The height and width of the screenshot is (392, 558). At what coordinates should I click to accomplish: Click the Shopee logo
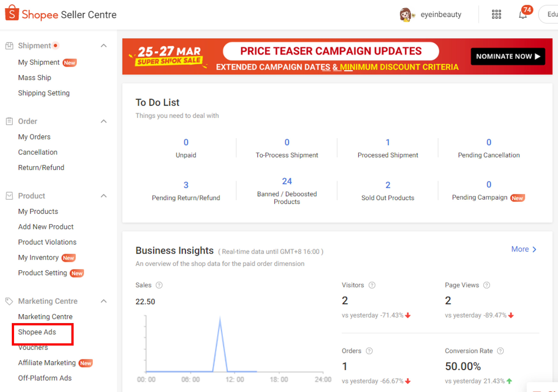(x=12, y=13)
